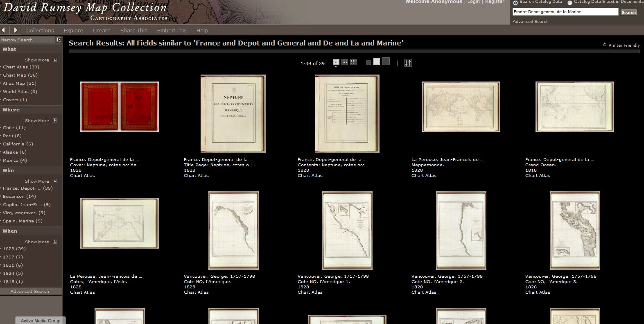Open the Collections menu
This screenshot has height=324, width=644.
pyautogui.click(x=40, y=30)
